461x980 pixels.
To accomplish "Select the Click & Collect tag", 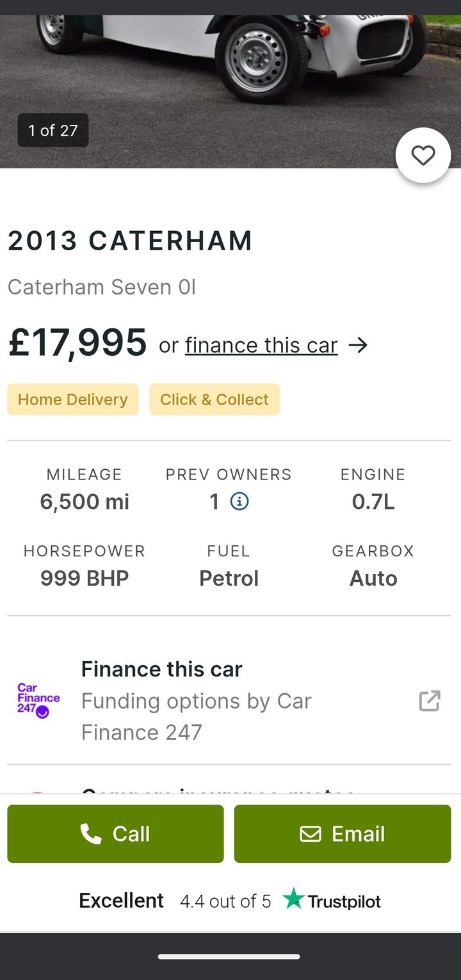I will [x=214, y=399].
